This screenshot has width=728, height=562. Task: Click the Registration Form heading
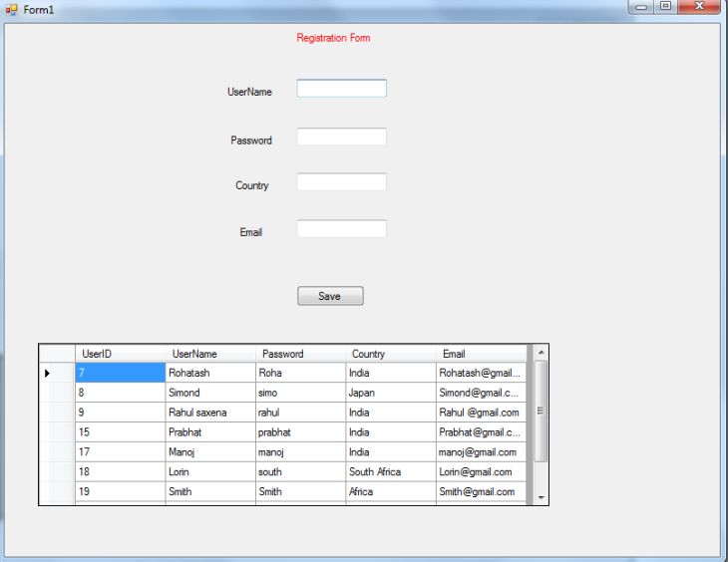(333, 38)
